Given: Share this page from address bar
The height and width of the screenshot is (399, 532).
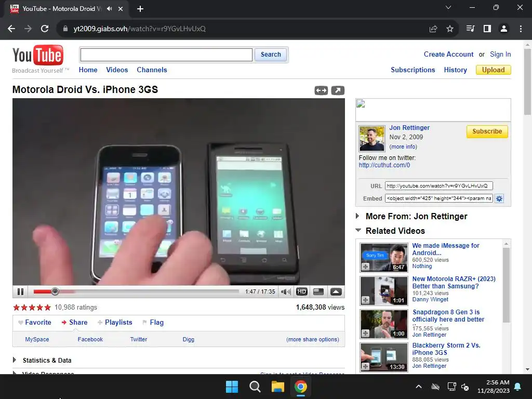Looking at the screenshot, I should click(x=433, y=29).
